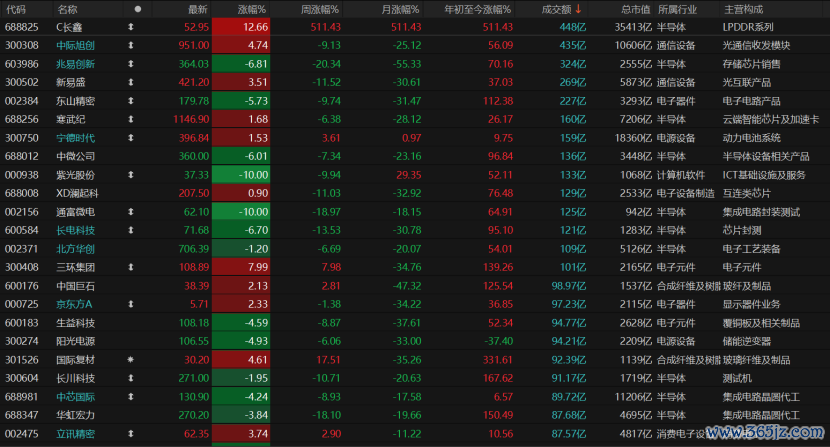Viewport: 830px width, 447px height.
Task: Click the 计算机软件 industry cell
Action: pos(681,175)
